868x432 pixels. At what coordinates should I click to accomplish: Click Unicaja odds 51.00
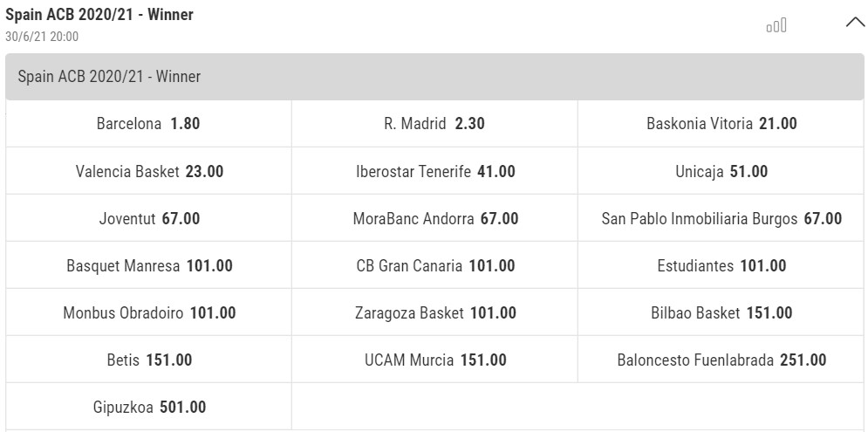tap(721, 171)
